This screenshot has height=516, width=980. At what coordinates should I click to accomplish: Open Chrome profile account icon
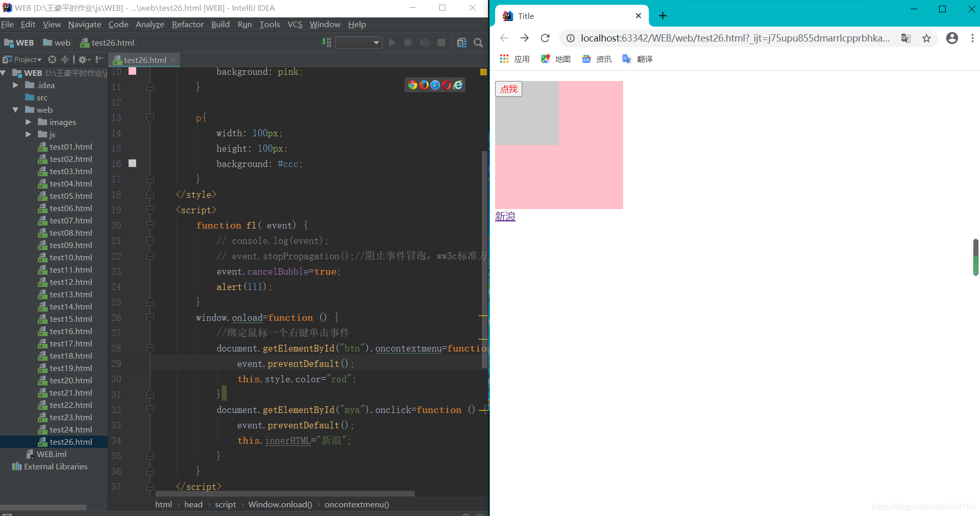click(x=952, y=38)
